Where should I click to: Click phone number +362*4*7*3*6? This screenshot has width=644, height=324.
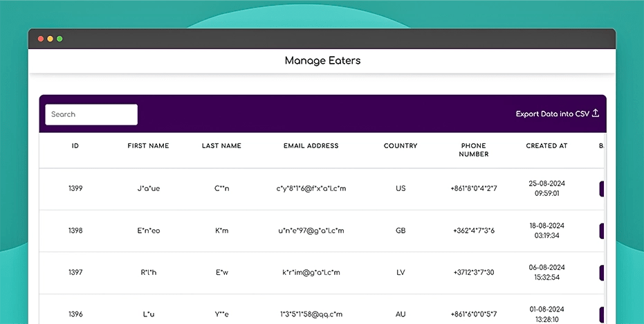coord(474,231)
